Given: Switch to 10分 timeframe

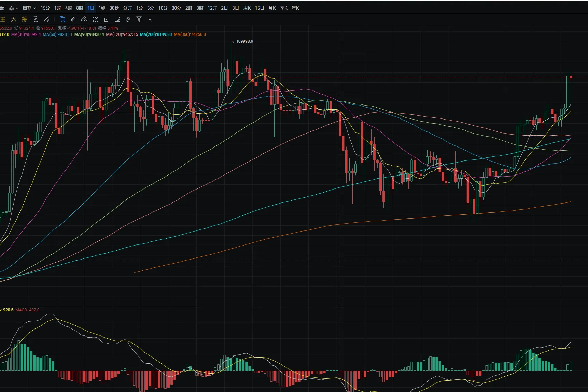Looking at the screenshot, I should coord(163,8).
